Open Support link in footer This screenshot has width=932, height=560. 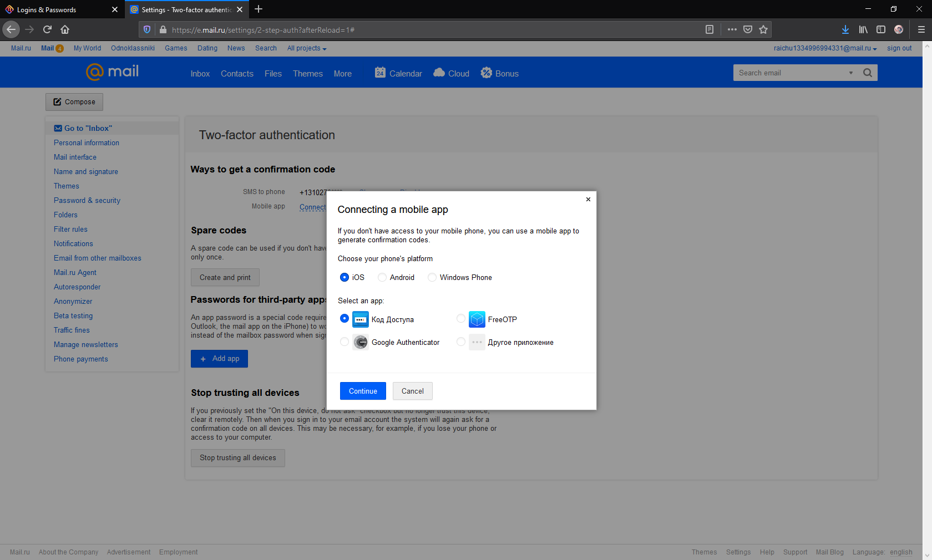tap(795, 552)
